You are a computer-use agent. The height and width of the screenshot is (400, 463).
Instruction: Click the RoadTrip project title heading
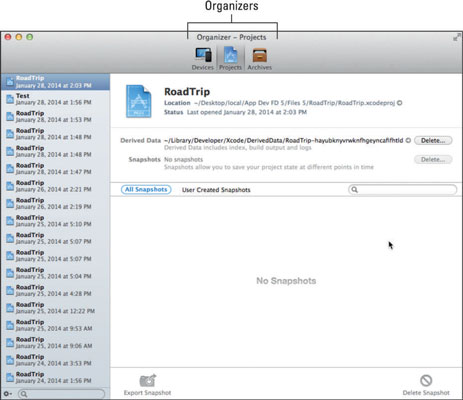(x=187, y=91)
